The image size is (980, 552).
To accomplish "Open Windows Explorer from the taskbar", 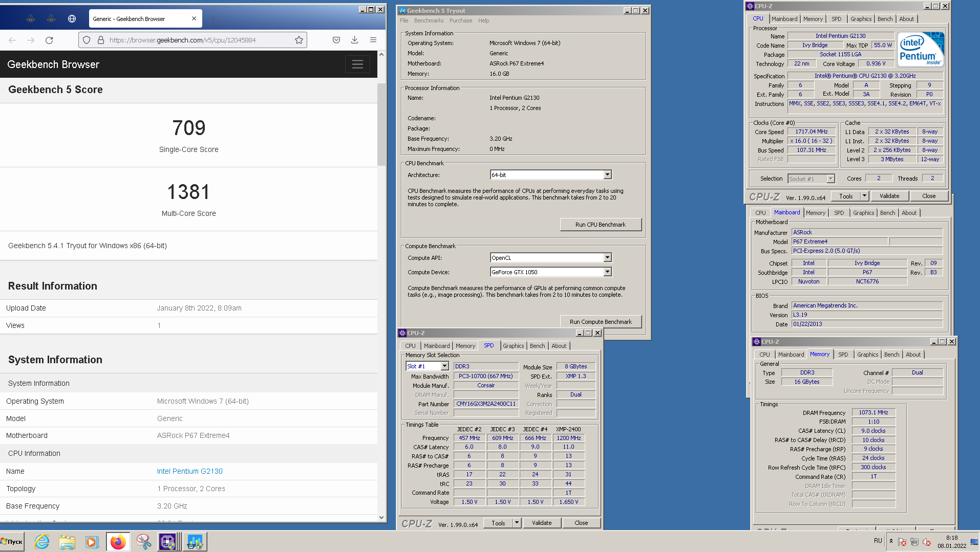I will [x=67, y=542].
